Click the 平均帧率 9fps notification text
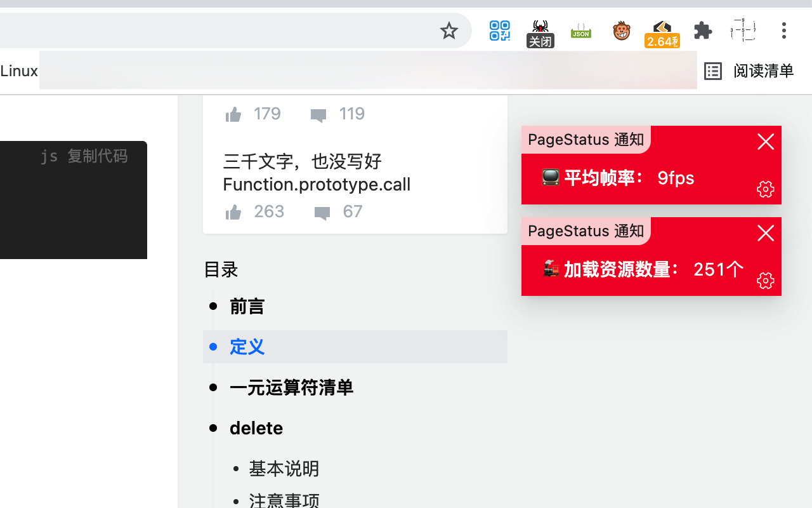Viewport: 812px width, 508px height. [x=618, y=178]
